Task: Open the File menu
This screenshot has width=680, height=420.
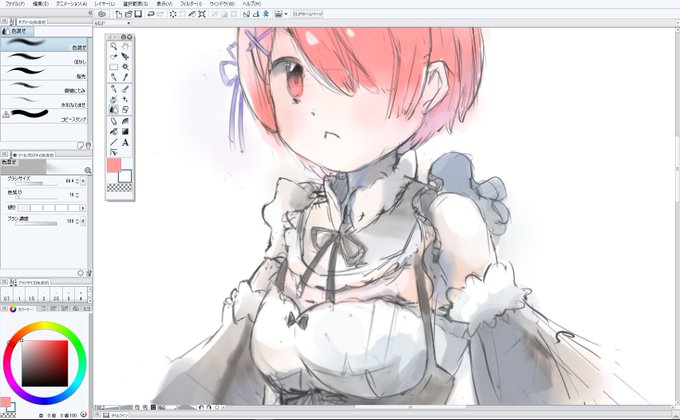Action: (15, 3)
